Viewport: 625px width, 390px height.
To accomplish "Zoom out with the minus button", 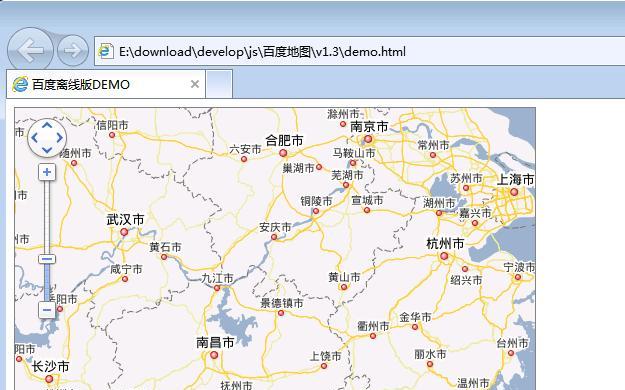I will 47,310.
